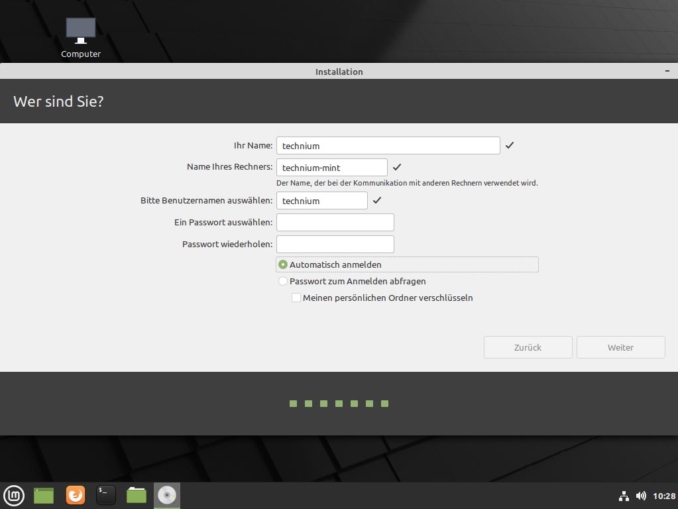678x509 pixels.
Task: Open the Files manager in taskbar
Action: [x=136, y=495]
